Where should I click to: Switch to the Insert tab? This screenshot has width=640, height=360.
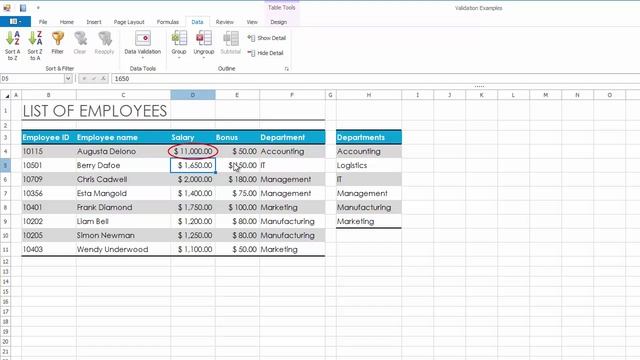coord(94,22)
